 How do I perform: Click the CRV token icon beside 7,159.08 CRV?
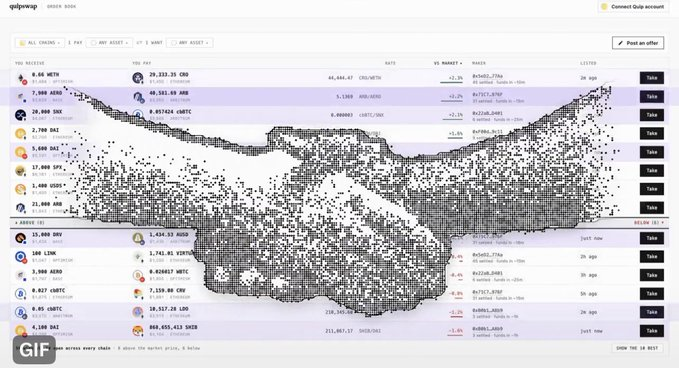138,294
